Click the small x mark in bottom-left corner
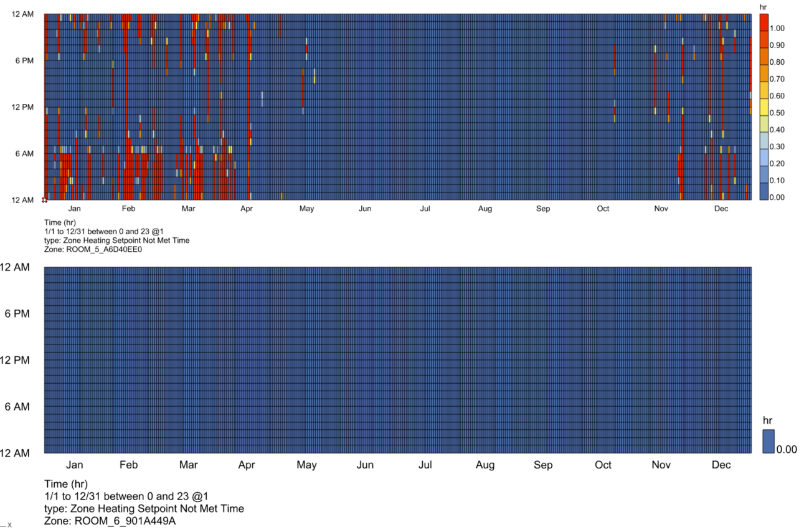 click(9, 525)
